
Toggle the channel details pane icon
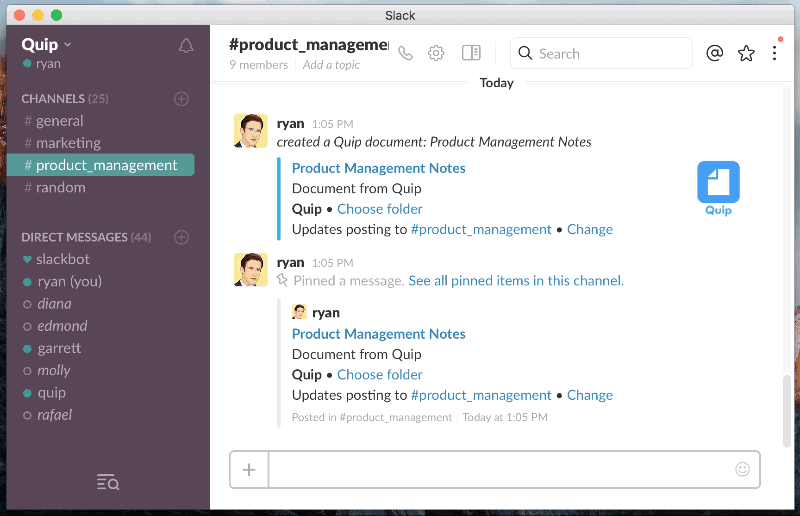coord(471,53)
